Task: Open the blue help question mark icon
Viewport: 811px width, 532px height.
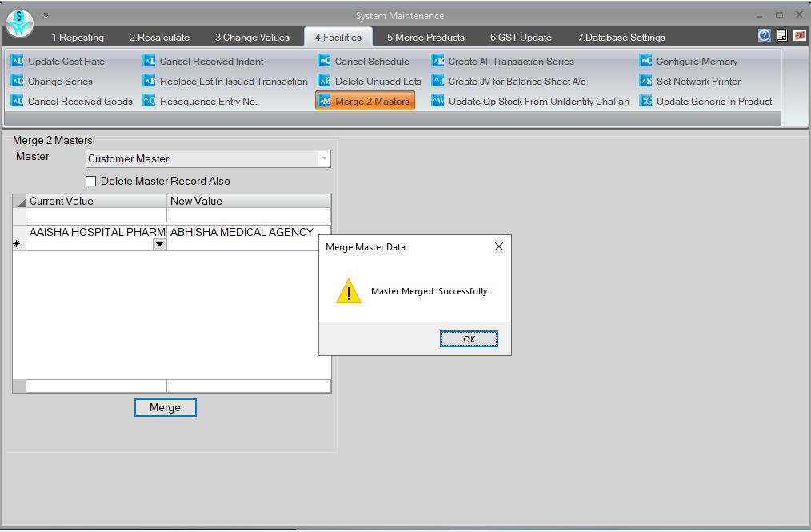Action: point(765,35)
